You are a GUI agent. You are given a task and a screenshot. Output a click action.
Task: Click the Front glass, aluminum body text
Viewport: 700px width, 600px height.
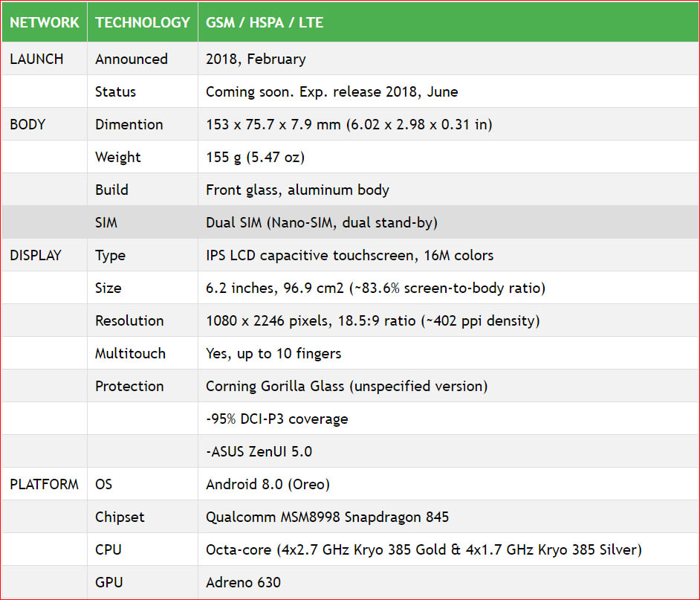[x=297, y=190]
